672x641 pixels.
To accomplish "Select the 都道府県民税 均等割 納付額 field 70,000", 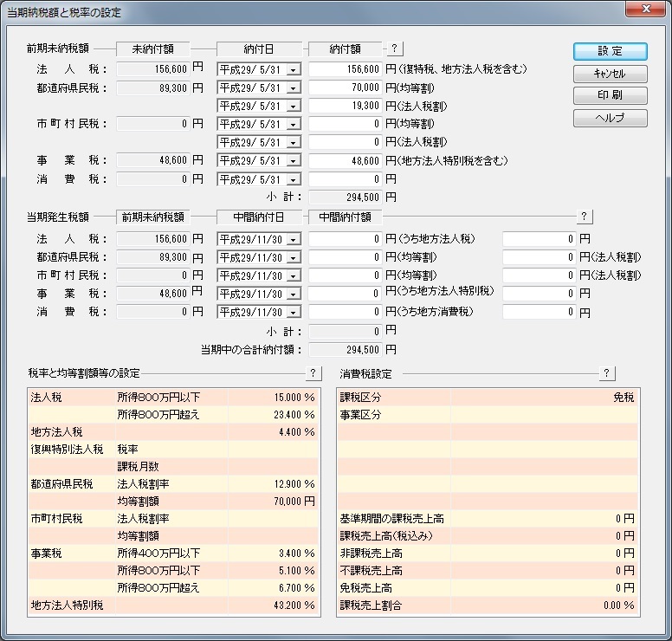I will pos(346,87).
